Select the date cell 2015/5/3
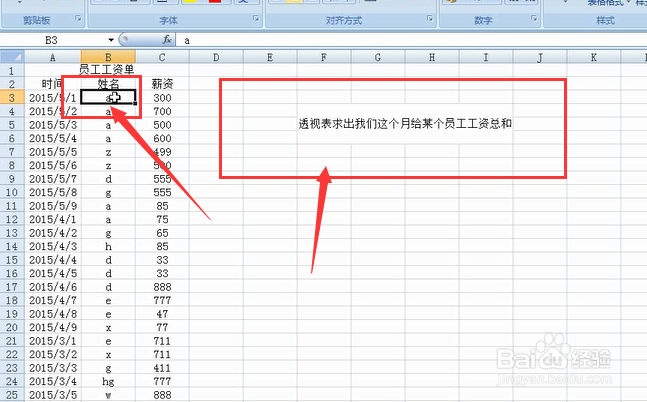 coord(53,125)
